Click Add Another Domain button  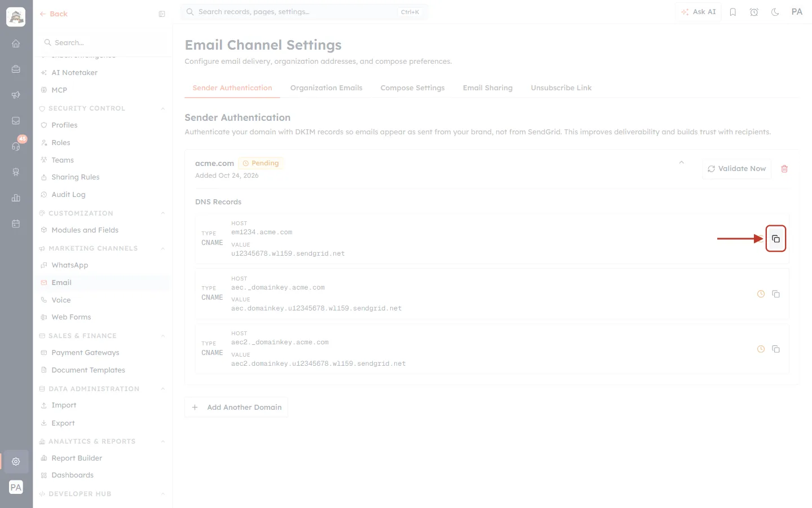click(236, 408)
